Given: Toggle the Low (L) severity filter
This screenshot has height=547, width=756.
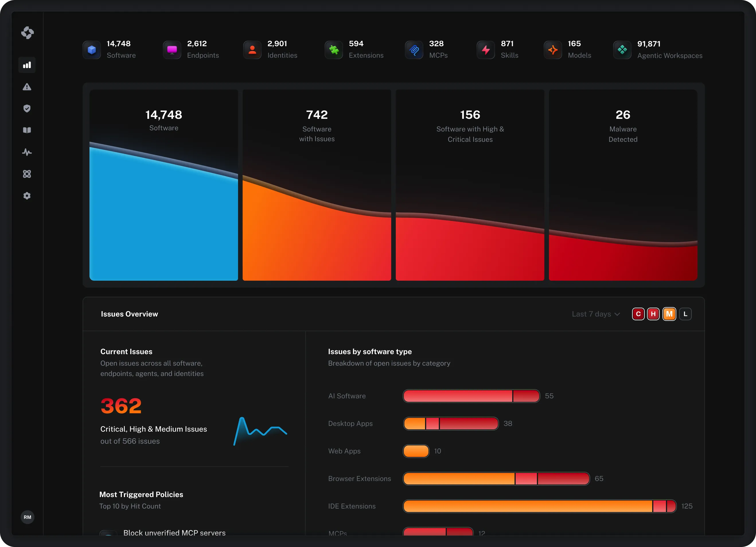Looking at the screenshot, I should tap(685, 314).
